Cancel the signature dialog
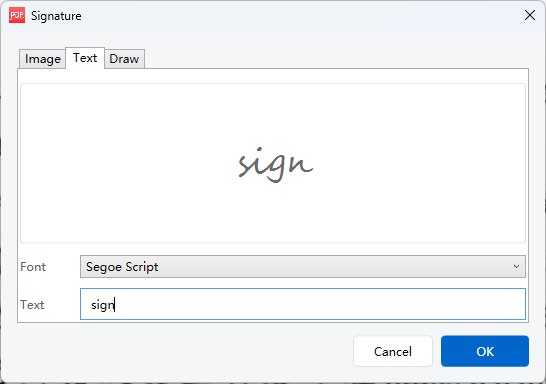 pyautogui.click(x=393, y=351)
